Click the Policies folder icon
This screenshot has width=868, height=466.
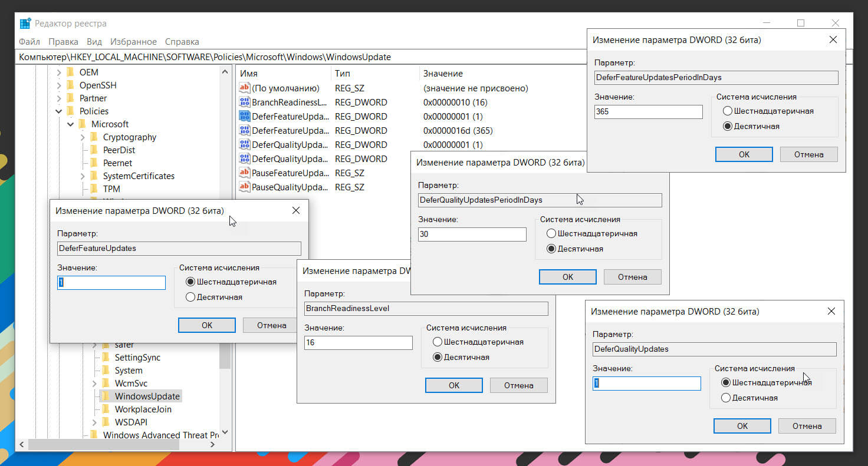click(x=70, y=111)
